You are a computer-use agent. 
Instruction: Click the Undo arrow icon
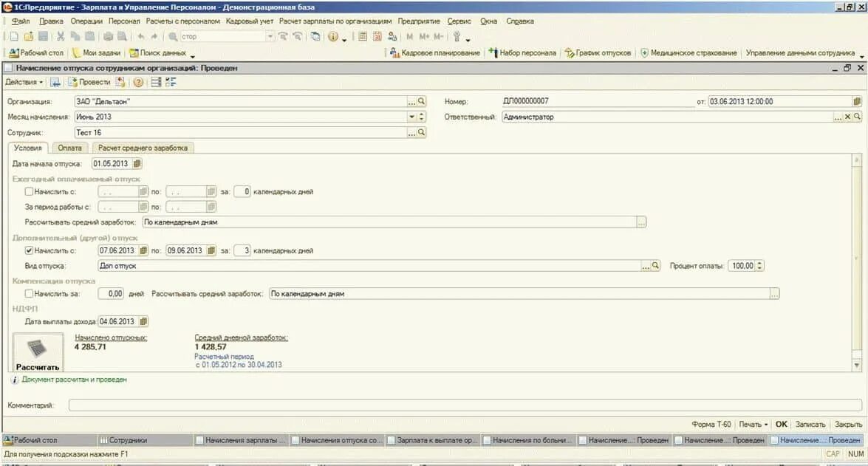(x=141, y=36)
